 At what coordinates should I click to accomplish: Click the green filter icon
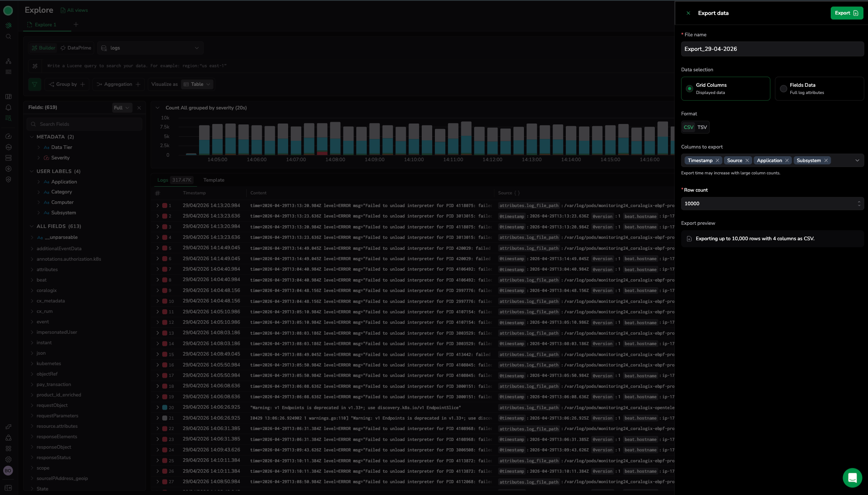[35, 84]
